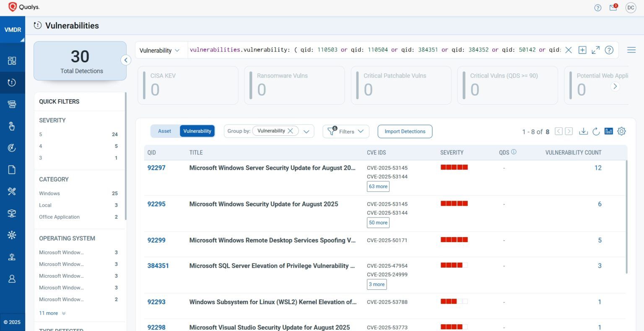Open QID 92297 vulnerability details link
Viewport: 644px width, 331px height.
(x=156, y=168)
